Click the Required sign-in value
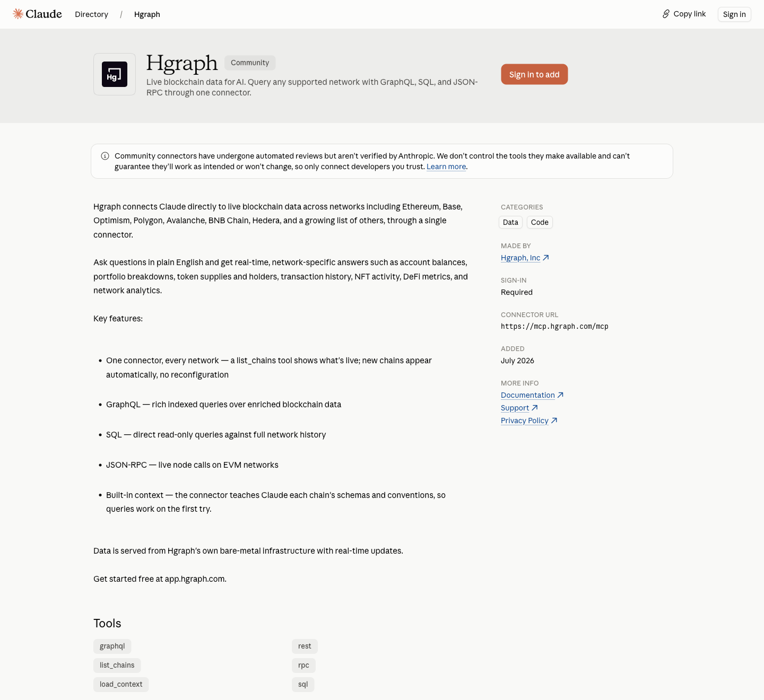This screenshot has height=700, width=764. click(x=517, y=292)
